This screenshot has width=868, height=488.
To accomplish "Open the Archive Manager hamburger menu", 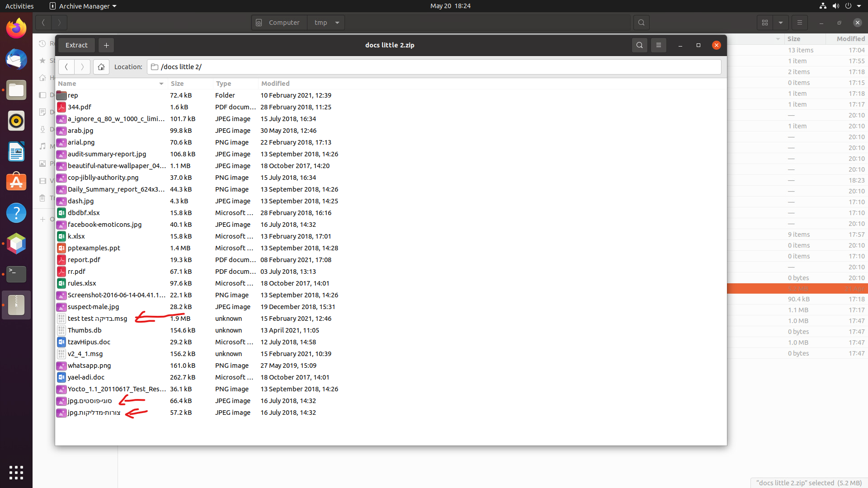I will pos(658,45).
